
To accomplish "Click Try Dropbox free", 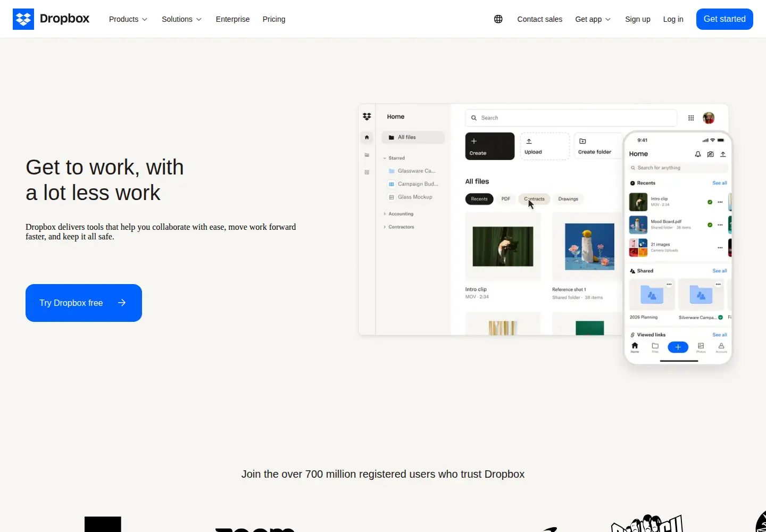I will point(84,303).
